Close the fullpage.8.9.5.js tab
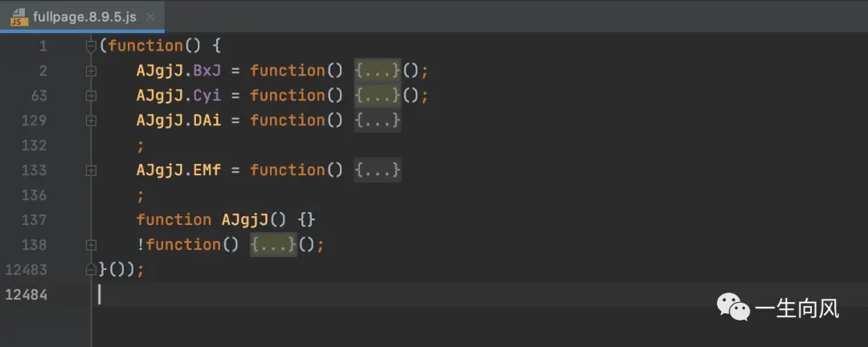 (x=150, y=17)
